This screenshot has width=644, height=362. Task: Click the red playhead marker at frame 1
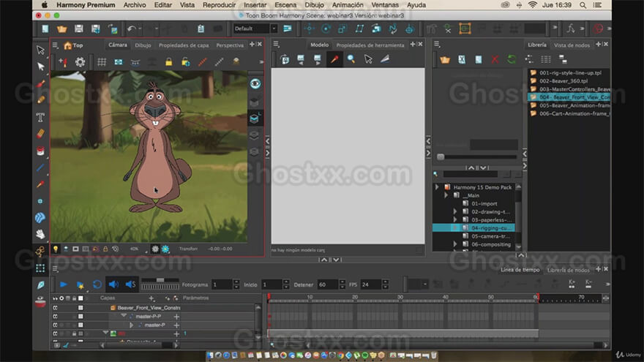pyautogui.click(x=269, y=297)
